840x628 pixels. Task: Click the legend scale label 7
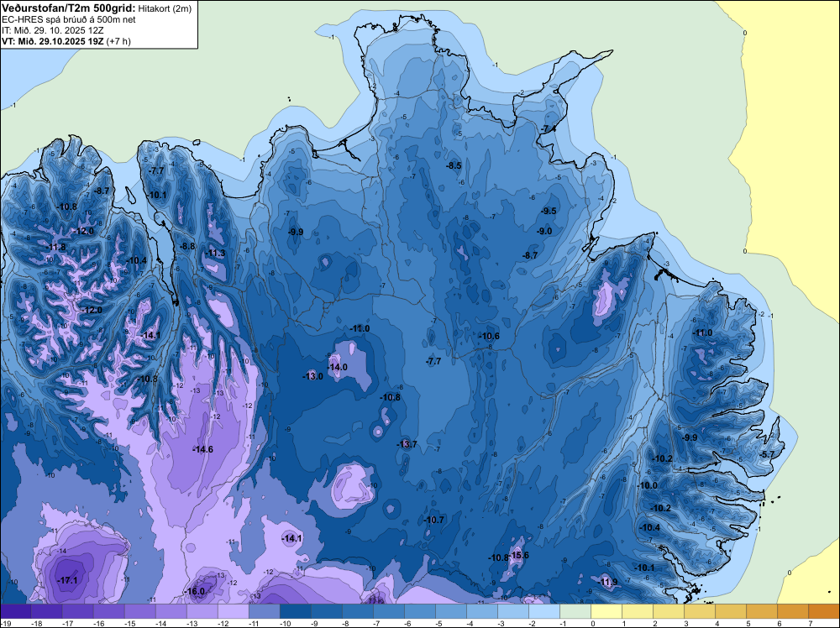tap(809, 624)
